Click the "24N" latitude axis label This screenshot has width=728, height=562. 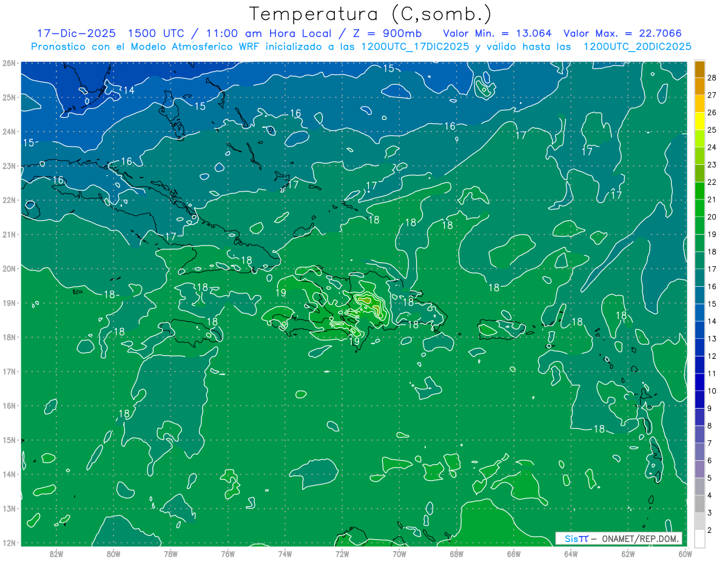coord(9,132)
